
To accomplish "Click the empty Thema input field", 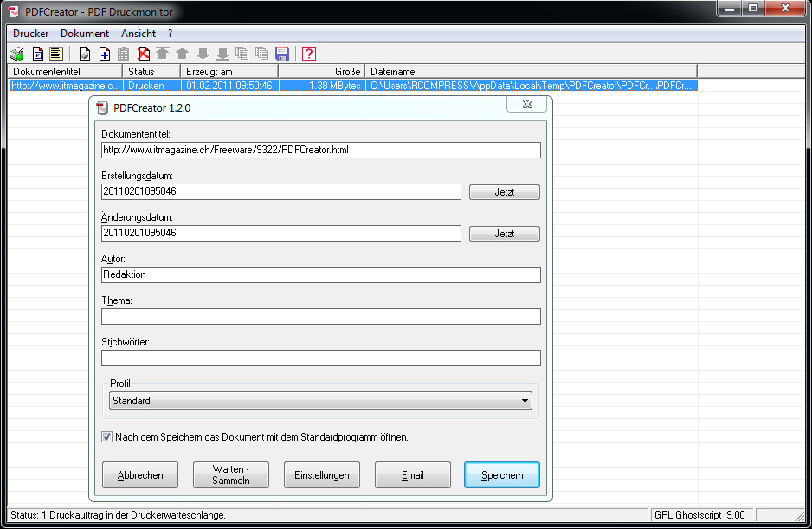I will [321, 317].
